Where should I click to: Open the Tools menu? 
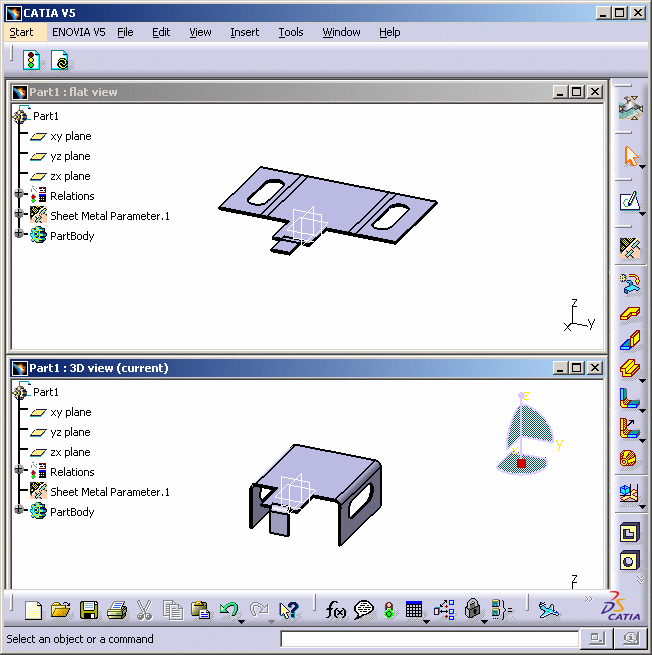pyautogui.click(x=290, y=32)
